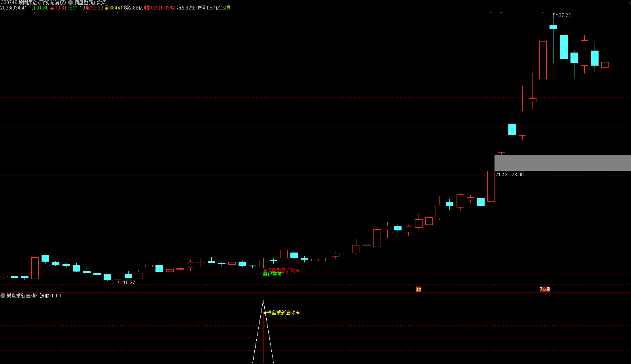Select the peak candlestick below 37.22

pos(553,27)
